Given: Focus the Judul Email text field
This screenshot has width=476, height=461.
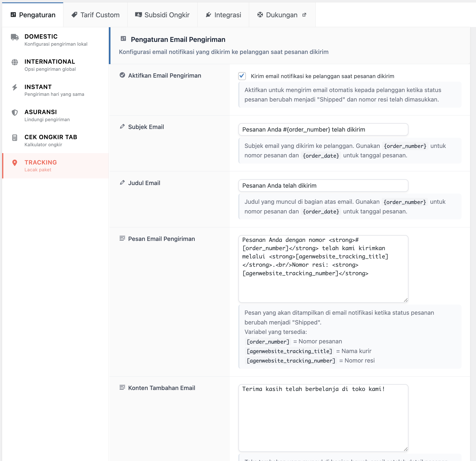Looking at the screenshot, I should [x=323, y=186].
